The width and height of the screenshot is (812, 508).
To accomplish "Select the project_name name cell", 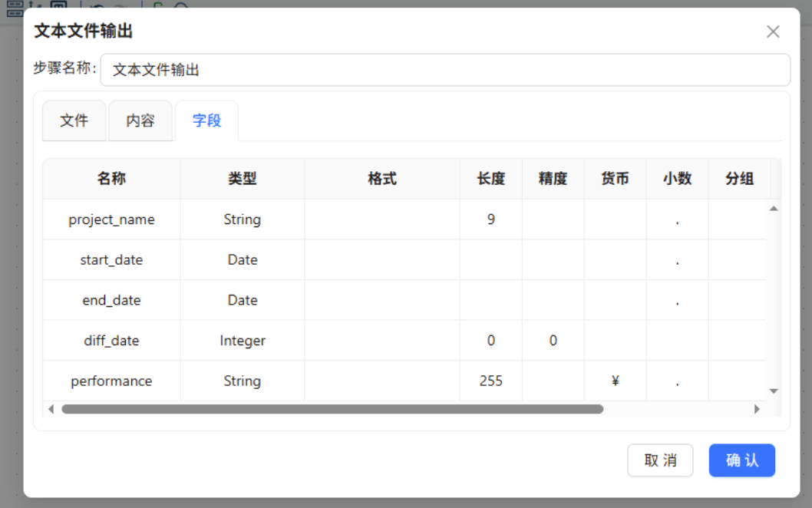I will coord(111,219).
